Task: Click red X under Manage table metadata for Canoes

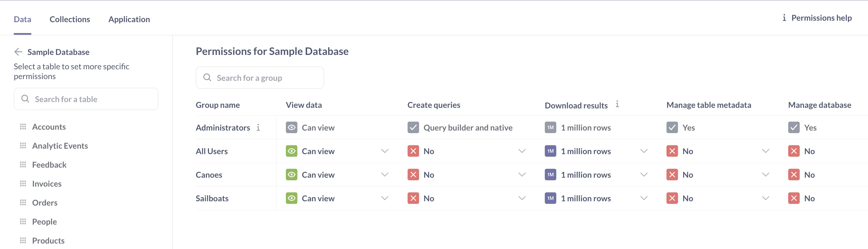Action: 672,175
